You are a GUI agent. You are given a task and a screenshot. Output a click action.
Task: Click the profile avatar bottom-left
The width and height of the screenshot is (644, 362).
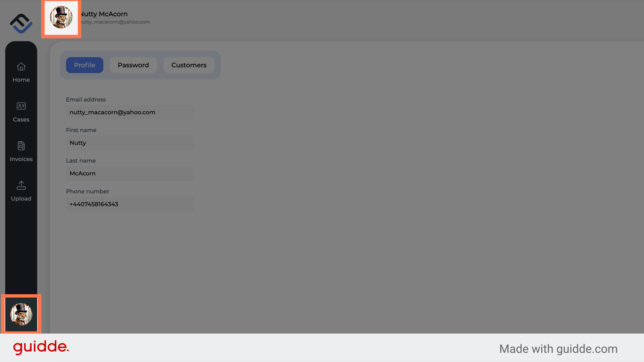pyautogui.click(x=21, y=314)
